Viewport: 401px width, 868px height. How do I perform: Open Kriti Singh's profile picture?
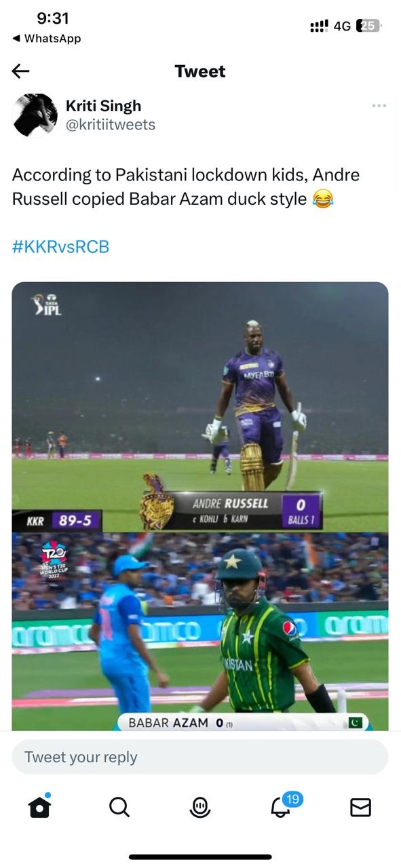point(35,115)
